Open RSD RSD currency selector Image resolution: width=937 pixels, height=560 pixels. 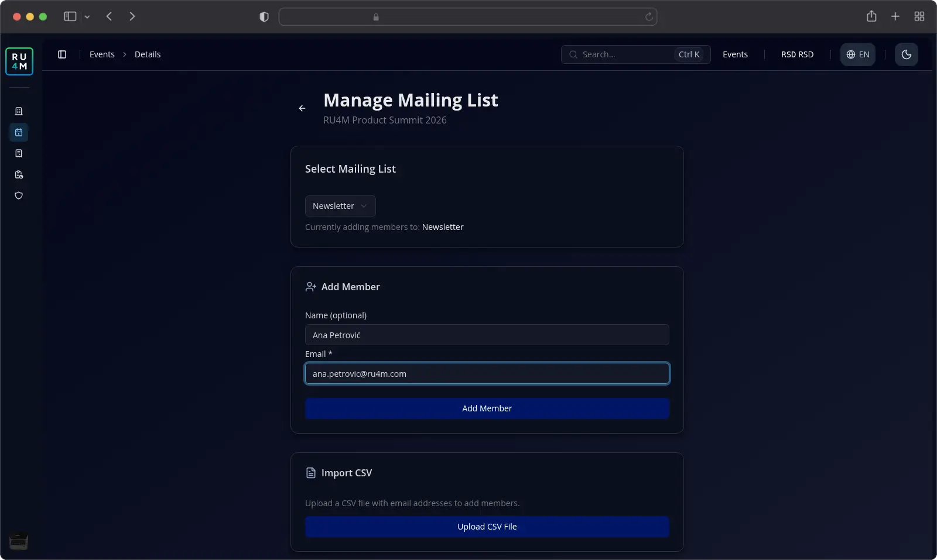click(x=797, y=54)
